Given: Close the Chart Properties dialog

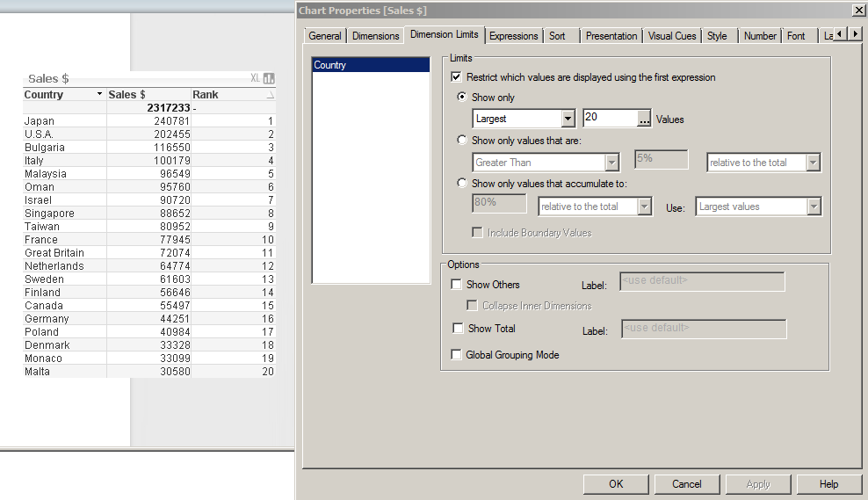Looking at the screenshot, I should [858, 10].
